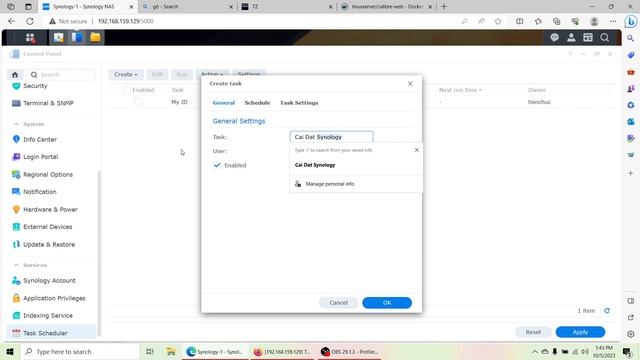Open DSM notifications chat bubble icon

coord(554,38)
